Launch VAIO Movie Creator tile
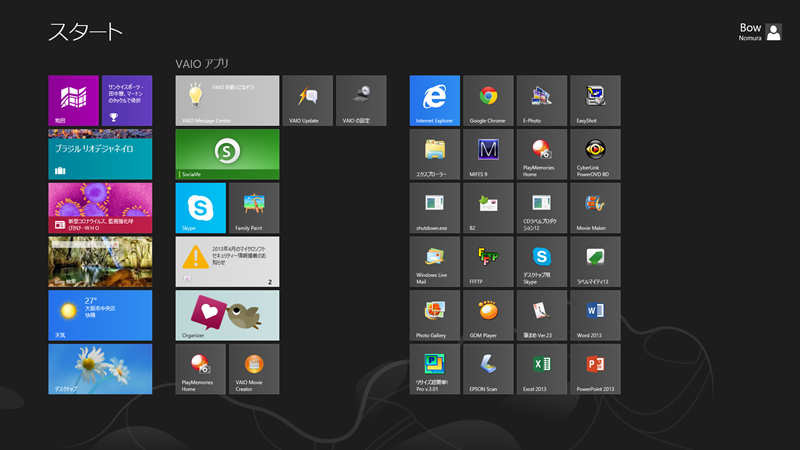The image size is (800, 450). [254, 369]
